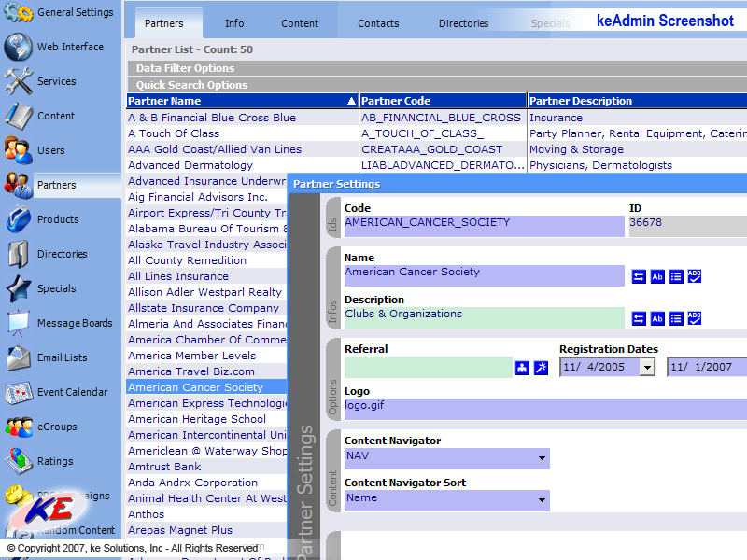Select the Partners sidebar icon
This screenshot has width=747, height=560.
(x=18, y=185)
